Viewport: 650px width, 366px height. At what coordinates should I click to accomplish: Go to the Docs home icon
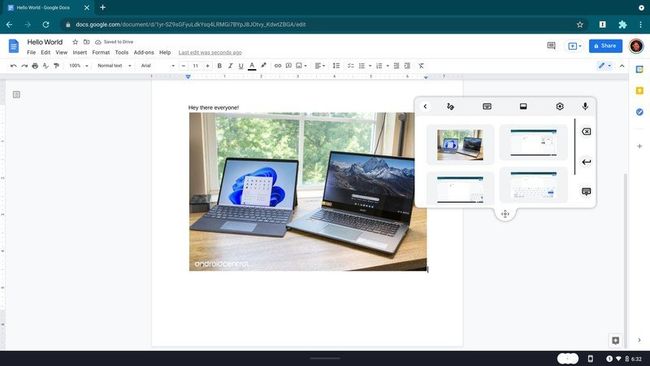[14, 46]
